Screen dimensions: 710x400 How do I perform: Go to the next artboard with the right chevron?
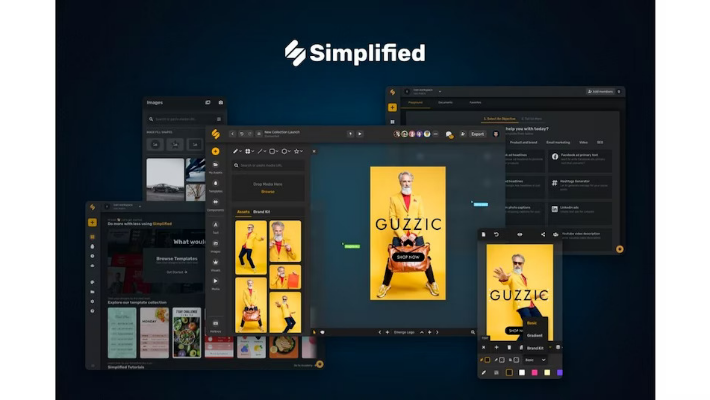437,333
